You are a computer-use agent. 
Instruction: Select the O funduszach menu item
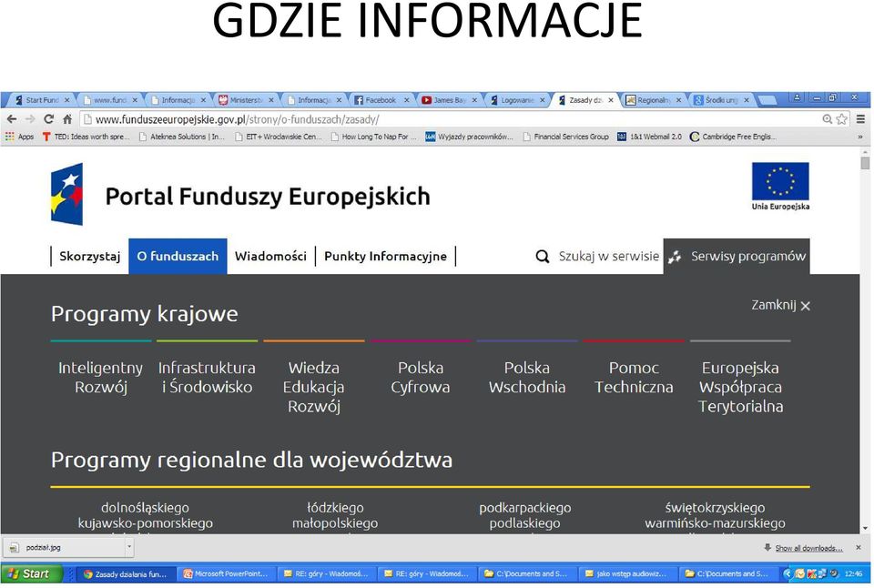[178, 257]
